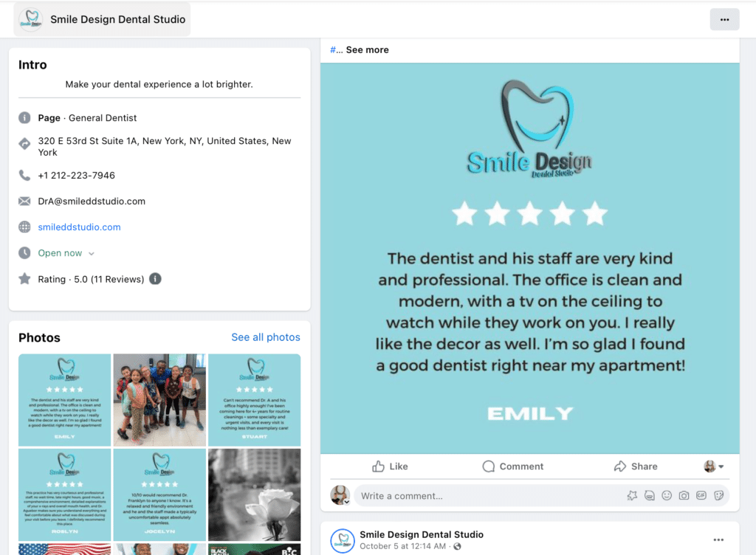Open the rating info icon after 11 Reviews
Viewport: 756px width, 555px height.
tap(155, 279)
